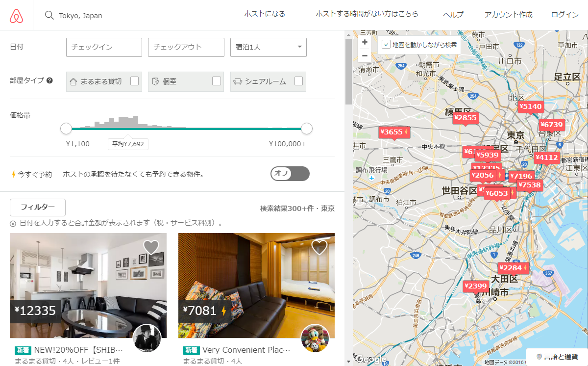Image resolution: width=588 pixels, height=366 pixels.
Task: Open host avatar on the ¥12335 listing
Action: coord(147,338)
